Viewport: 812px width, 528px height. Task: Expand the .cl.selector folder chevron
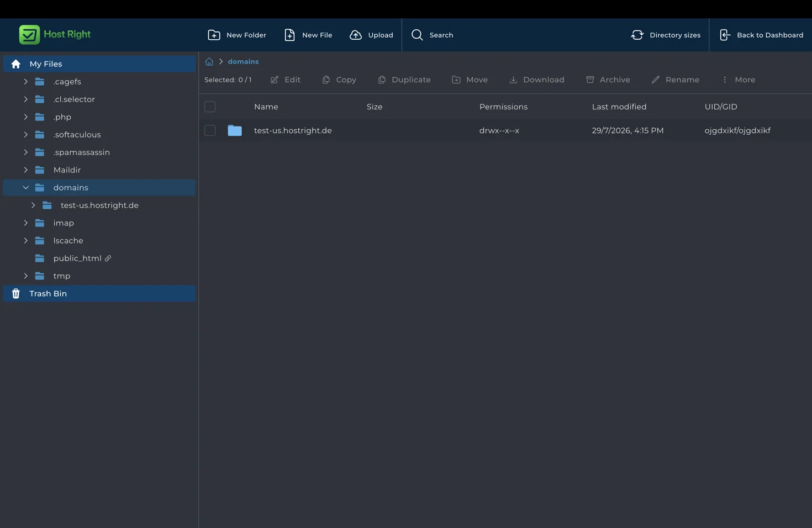point(25,99)
